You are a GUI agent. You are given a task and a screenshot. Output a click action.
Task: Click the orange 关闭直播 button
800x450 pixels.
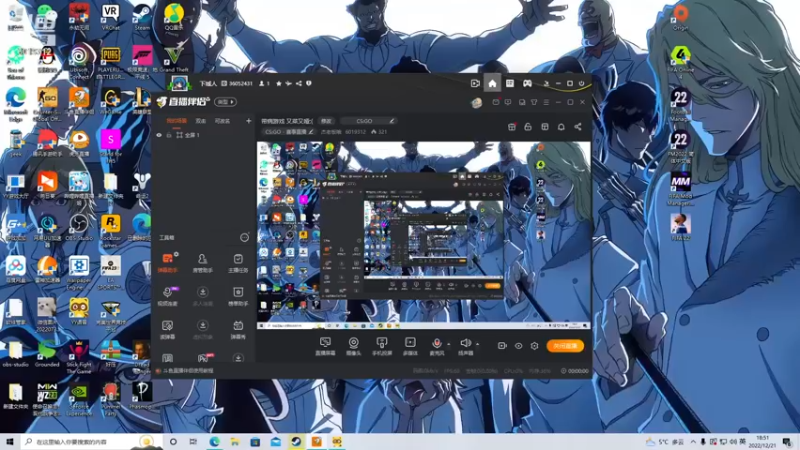coord(565,346)
